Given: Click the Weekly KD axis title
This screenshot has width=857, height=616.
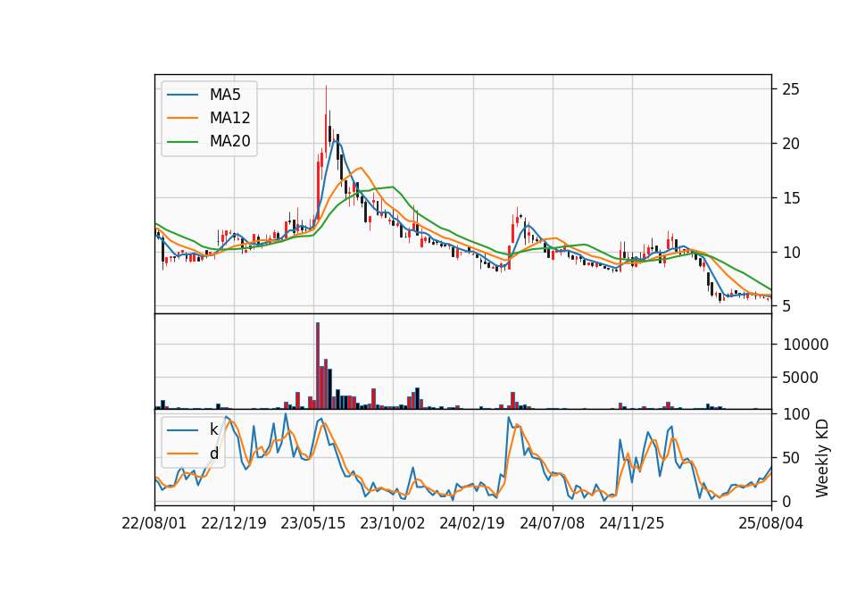Looking at the screenshot, I should pos(822,458).
